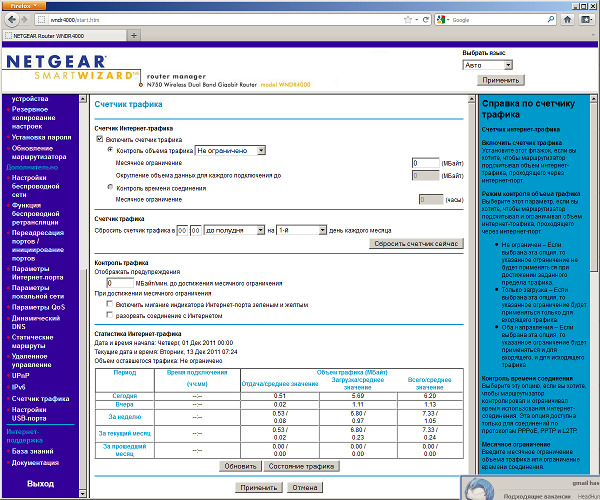The height and width of the screenshot is (500, 600).
Task: Open Статические маршруты sidebar link
Action: 32,341
